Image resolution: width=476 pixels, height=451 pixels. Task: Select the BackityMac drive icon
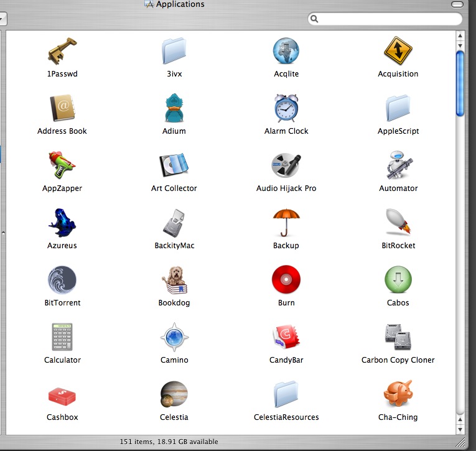[x=174, y=223]
